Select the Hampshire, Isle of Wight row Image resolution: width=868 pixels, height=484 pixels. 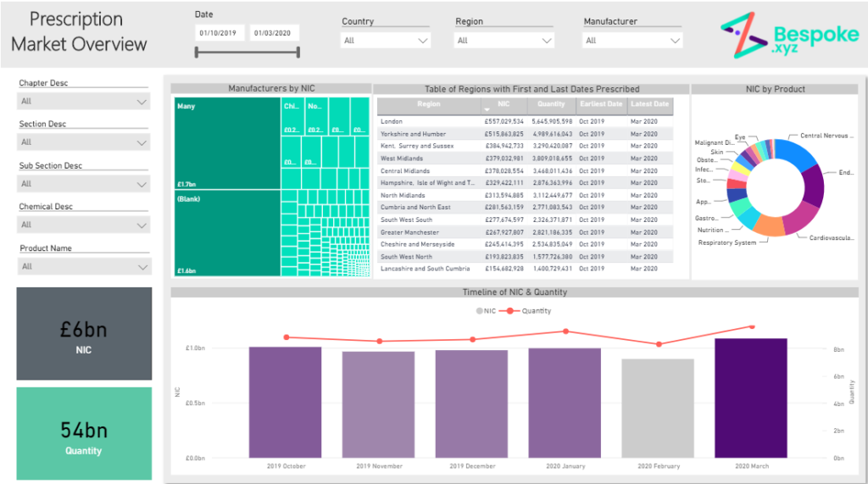tap(526, 183)
